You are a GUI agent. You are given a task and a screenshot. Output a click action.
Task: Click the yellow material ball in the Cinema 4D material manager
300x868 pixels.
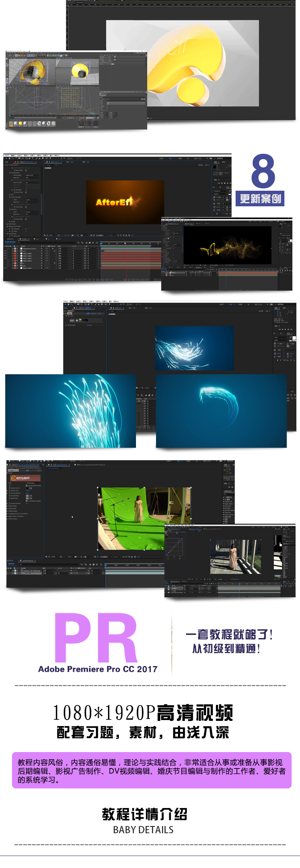20,124
